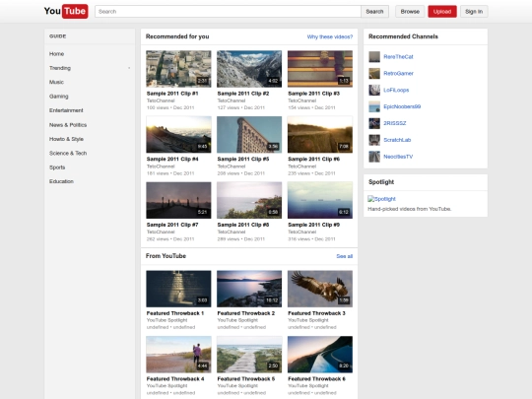This screenshot has height=399, width=532.
Task: Open LoFiLoops channel name link
Action: tap(396, 90)
